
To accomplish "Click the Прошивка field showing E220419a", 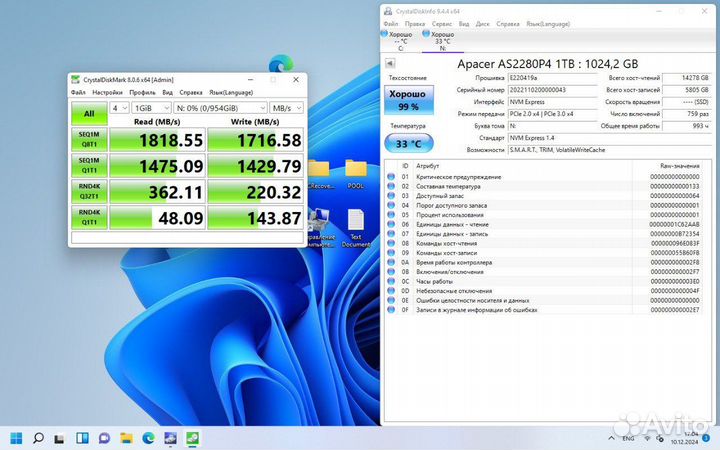I will pos(552,78).
